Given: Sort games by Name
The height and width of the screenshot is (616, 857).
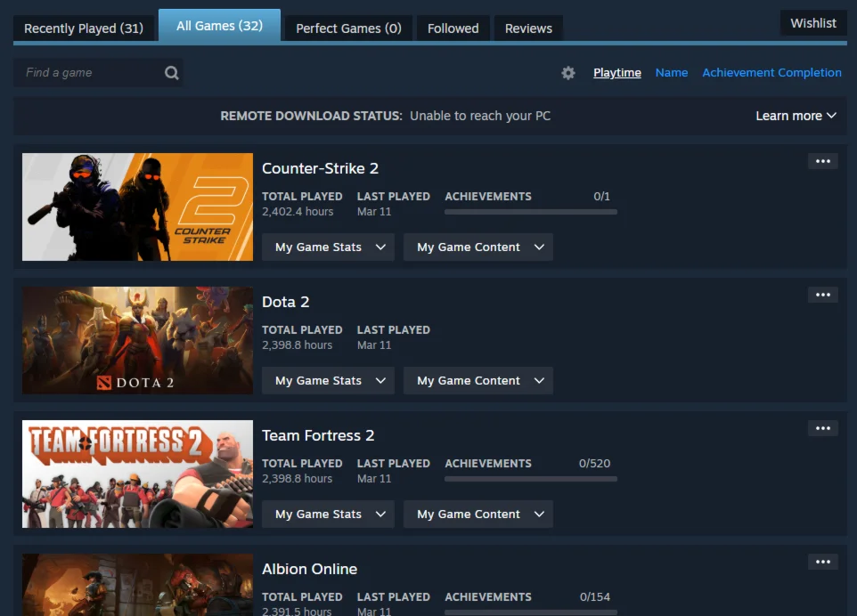Looking at the screenshot, I should (672, 73).
